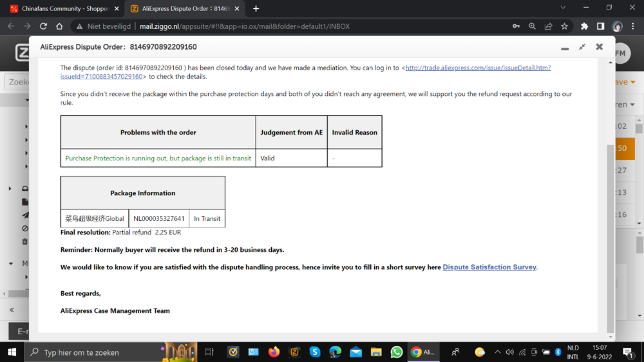The width and height of the screenshot is (644, 362).
Task: Shrink the email popup with the collapse arrows icon
Action: pyautogui.click(x=582, y=47)
